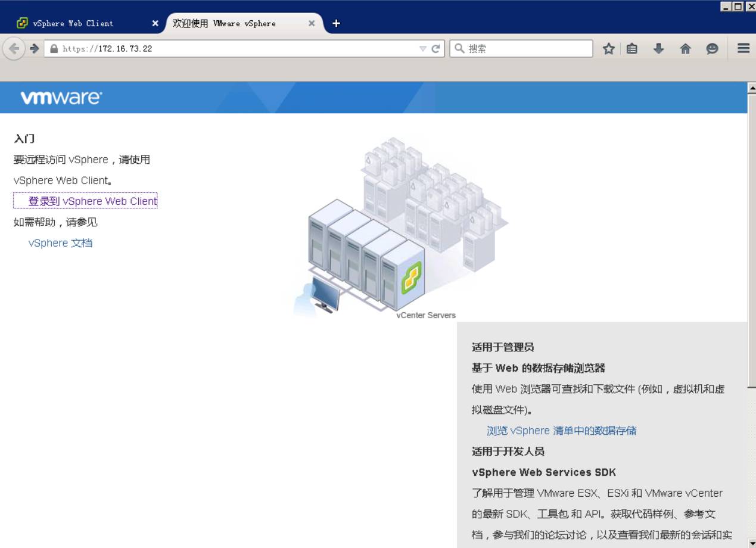Click the 适用于管理员 heading
Screen dimensions: 756x548
pos(503,347)
